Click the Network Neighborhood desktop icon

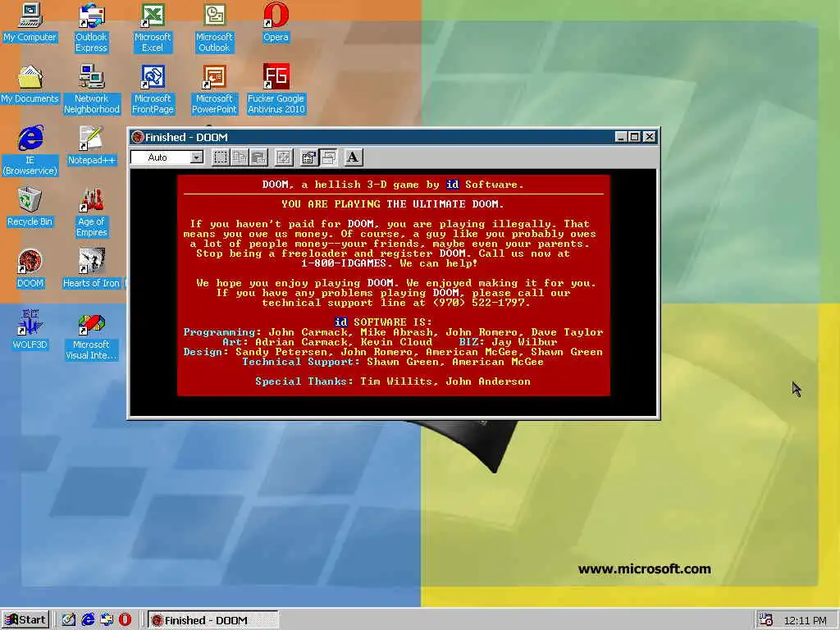coord(91,89)
